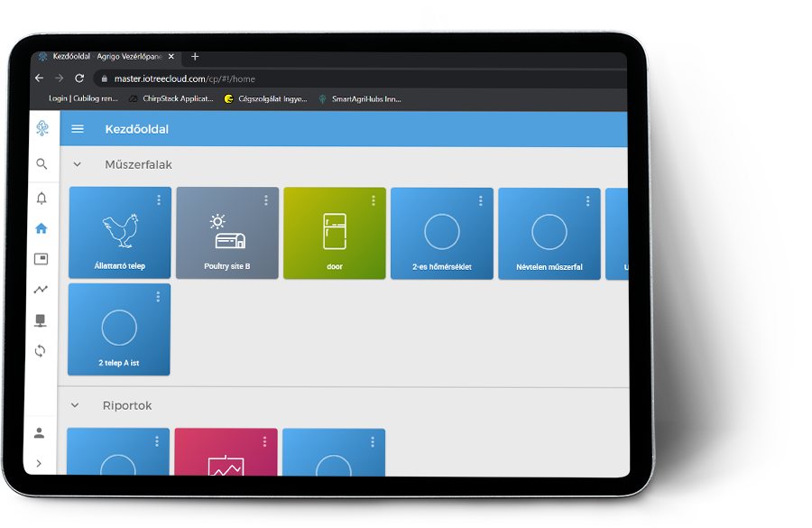Select the Kezdőoldal Agrigo browser tab

107,57
